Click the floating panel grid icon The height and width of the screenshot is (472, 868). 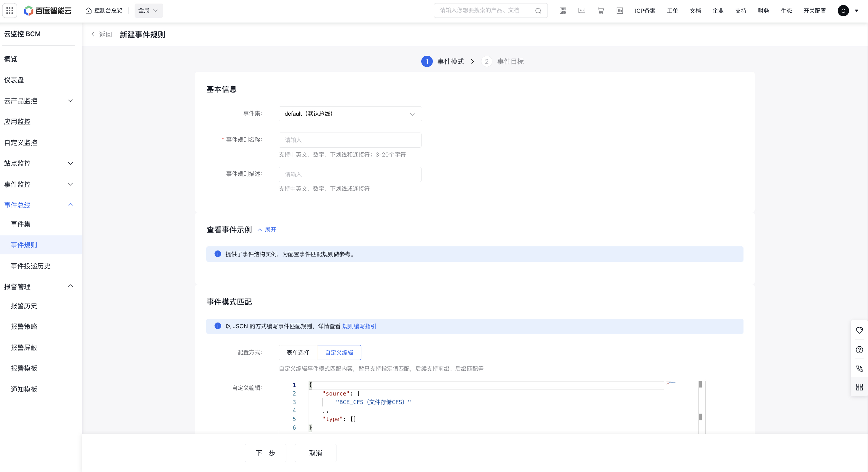coord(859,387)
